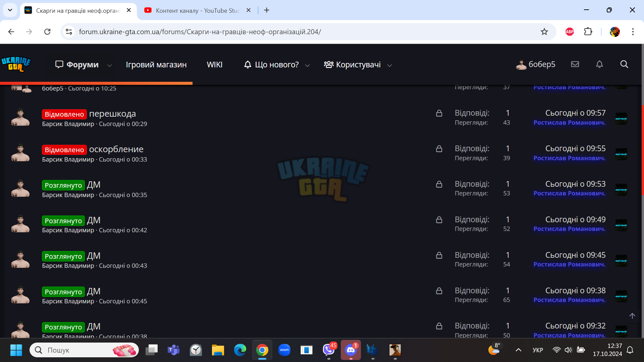This screenshot has height=362, width=644.
Task: Click the lock icon on 'перешкода' thread
Action: pyautogui.click(x=439, y=113)
